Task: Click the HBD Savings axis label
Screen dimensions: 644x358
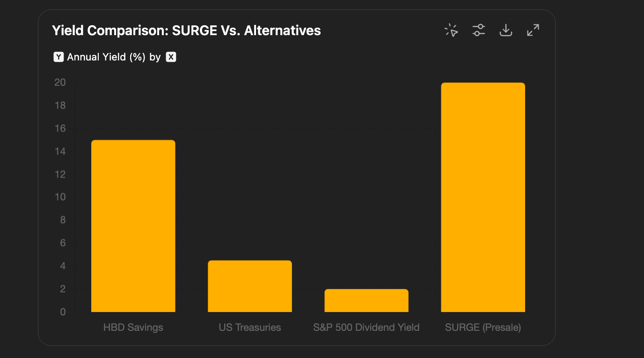Action: point(133,327)
